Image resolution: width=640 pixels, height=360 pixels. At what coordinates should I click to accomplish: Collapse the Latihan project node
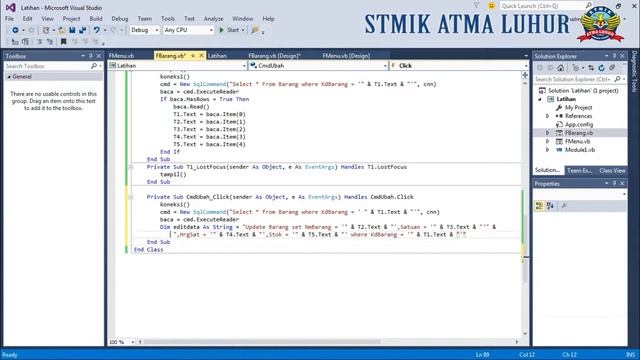540,99
